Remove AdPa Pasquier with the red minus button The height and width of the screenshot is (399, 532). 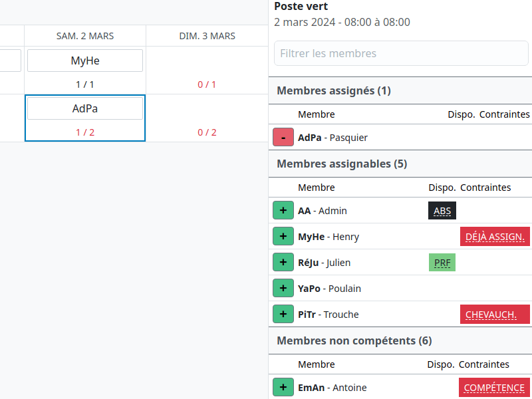click(283, 138)
